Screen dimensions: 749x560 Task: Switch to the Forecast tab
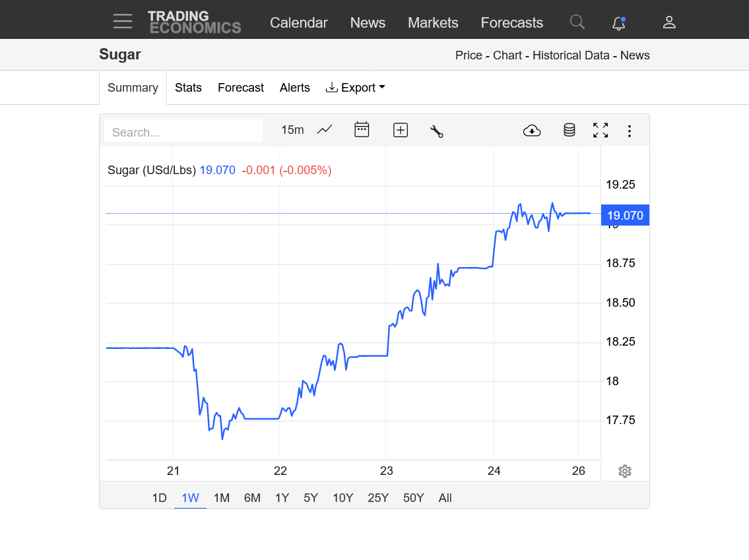pyautogui.click(x=241, y=87)
